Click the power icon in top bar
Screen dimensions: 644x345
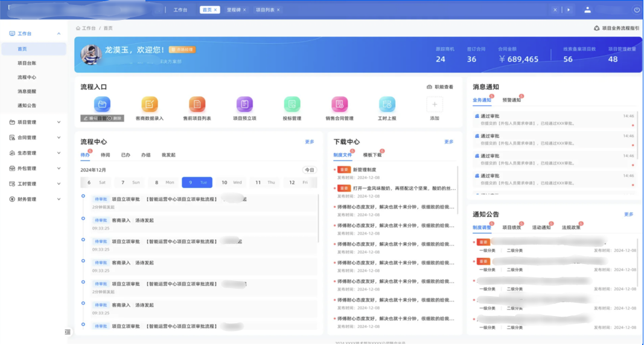point(637,10)
